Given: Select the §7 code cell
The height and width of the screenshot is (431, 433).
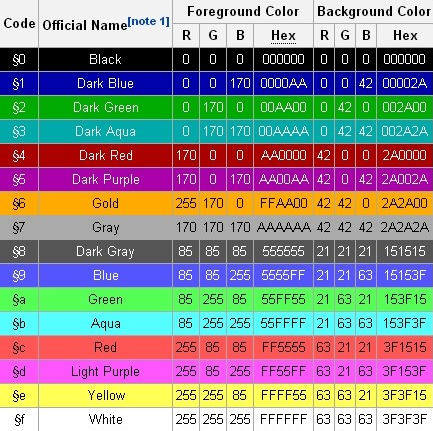Looking at the screenshot, I should pyautogui.click(x=19, y=227).
